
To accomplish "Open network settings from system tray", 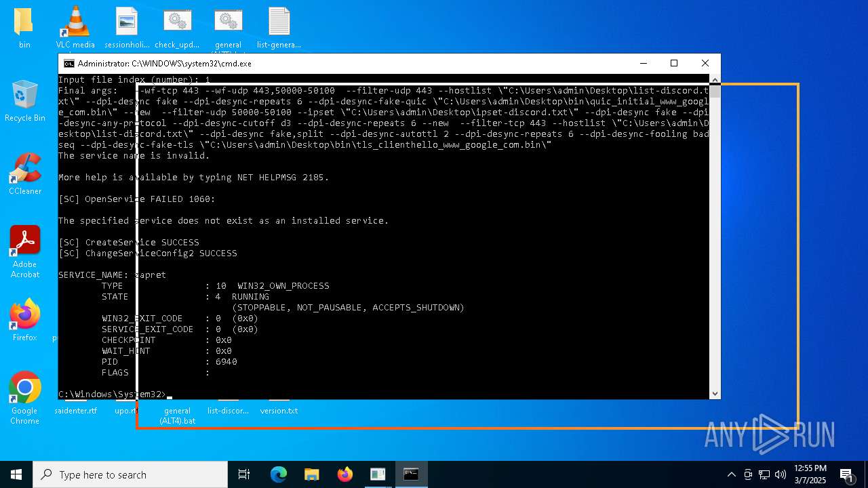I will tap(764, 474).
